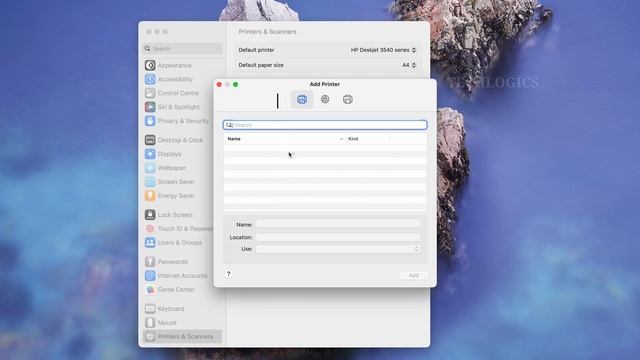Open the Users & Groups sidebar icon
The width and height of the screenshot is (640, 360).
[x=150, y=242]
